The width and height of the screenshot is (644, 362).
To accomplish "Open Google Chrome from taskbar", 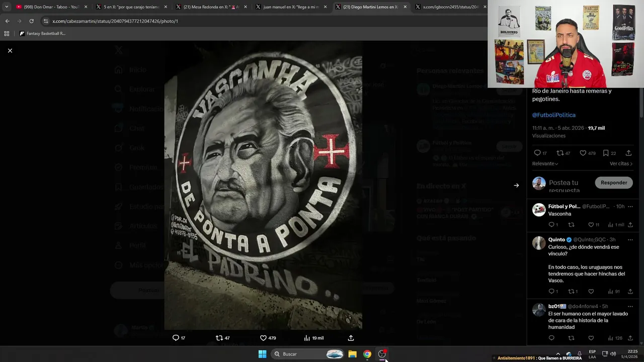I will (367, 354).
